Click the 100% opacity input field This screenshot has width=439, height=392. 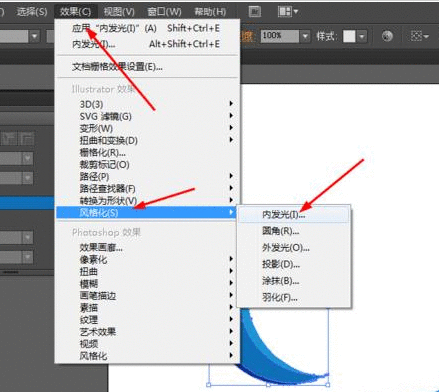(280, 36)
